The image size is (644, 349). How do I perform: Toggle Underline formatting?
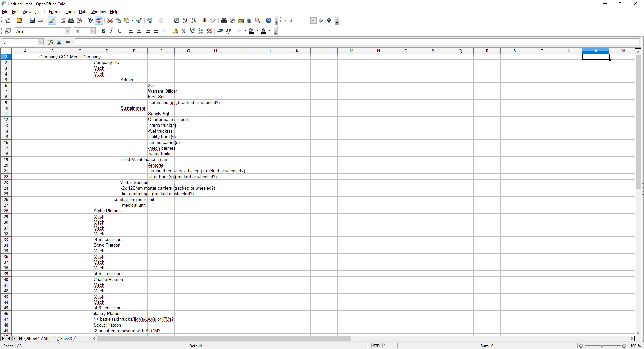(x=120, y=31)
